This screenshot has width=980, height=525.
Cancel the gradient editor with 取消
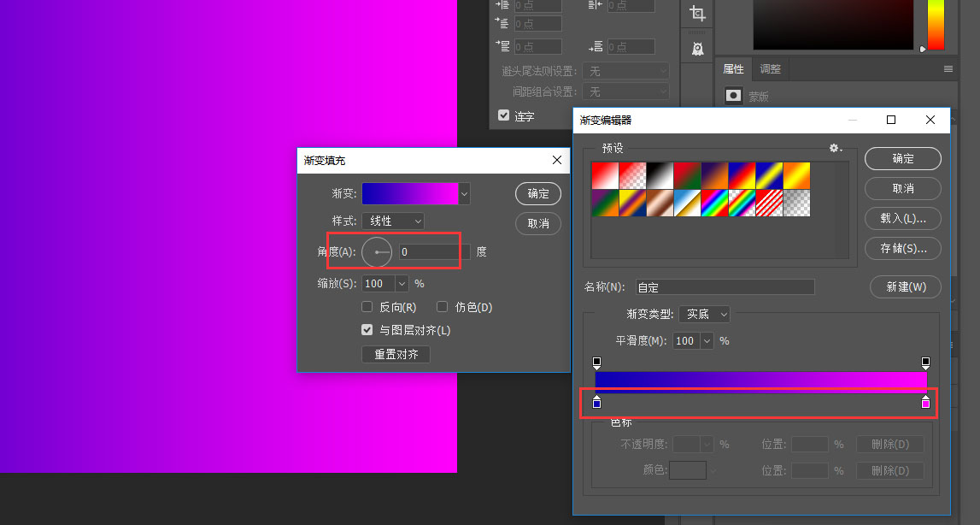[903, 188]
